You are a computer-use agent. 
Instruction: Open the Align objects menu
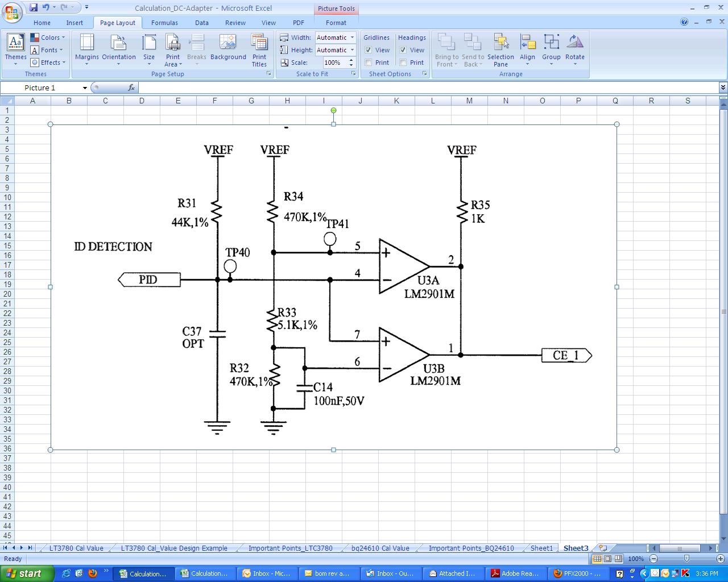(527, 49)
